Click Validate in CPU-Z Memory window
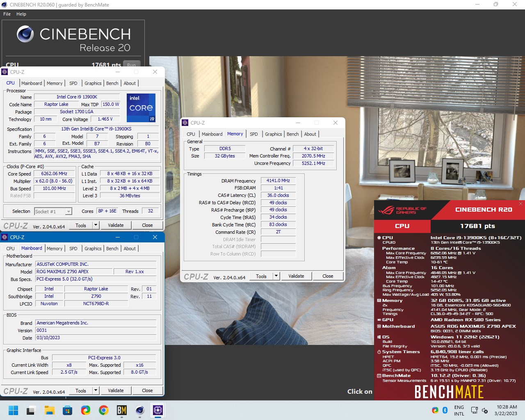 coord(296,276)
